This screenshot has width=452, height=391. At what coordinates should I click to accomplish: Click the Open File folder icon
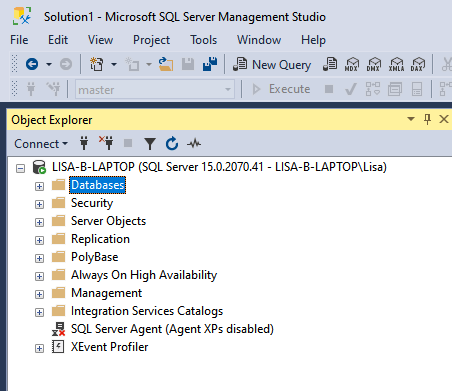point(166,64)
